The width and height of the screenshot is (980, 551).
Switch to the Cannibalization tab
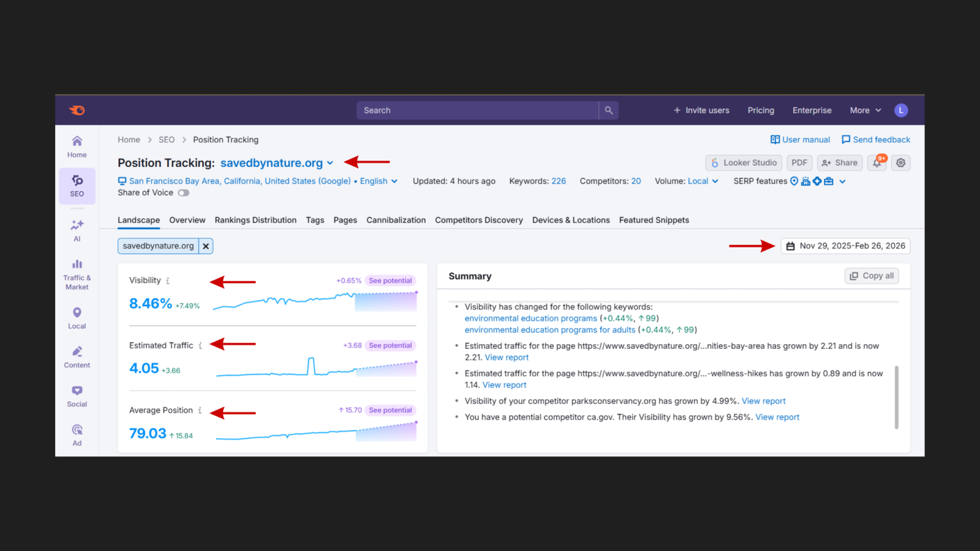pos(396,220)
